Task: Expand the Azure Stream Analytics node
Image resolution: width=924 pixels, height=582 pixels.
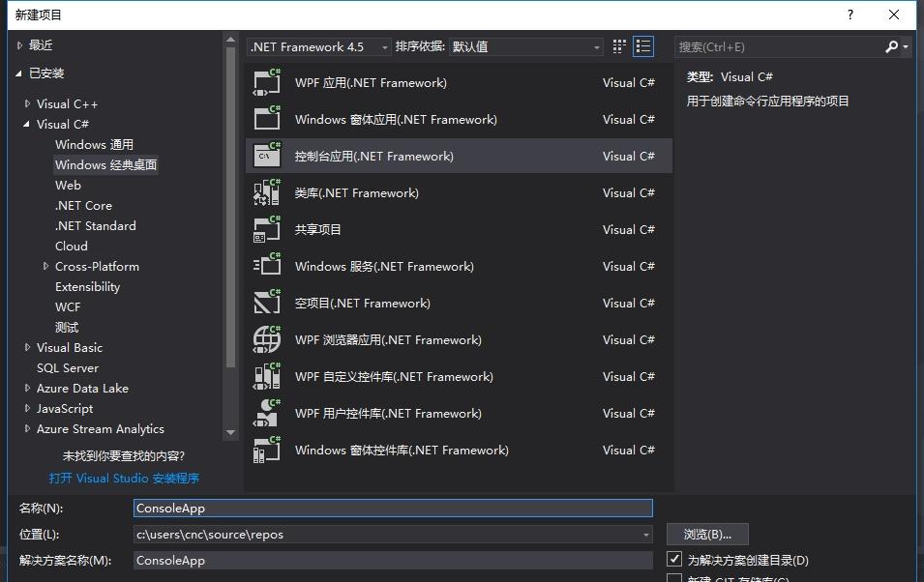Action: tap(27, 429)
